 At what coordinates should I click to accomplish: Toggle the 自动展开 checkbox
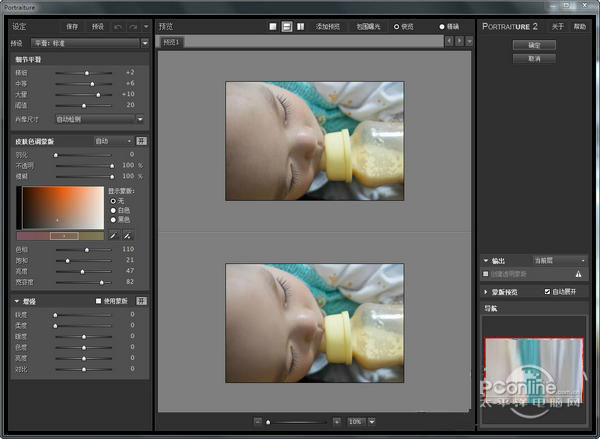pos(546,291)
